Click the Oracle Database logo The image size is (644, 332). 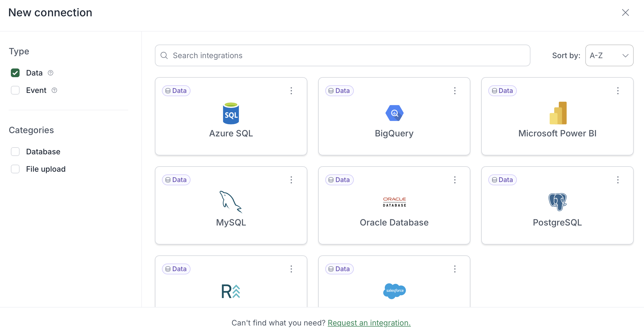(x=394, y=202)
